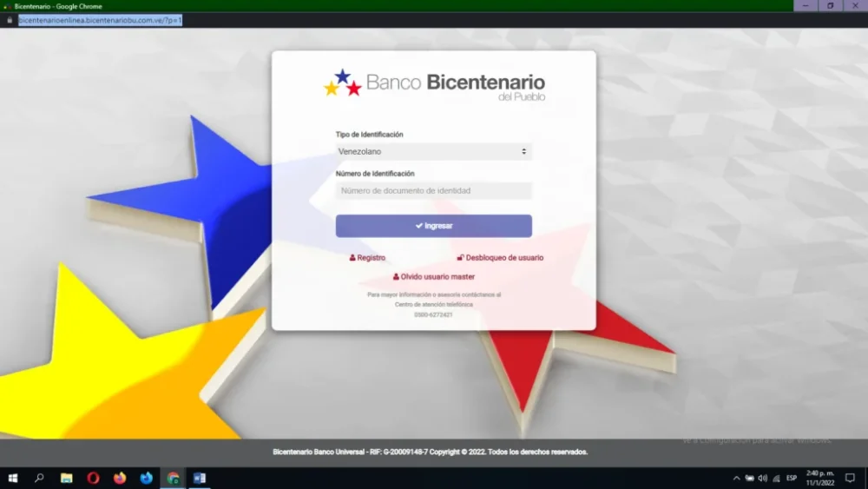Show hidden system tray icons
The width and height of the screenshot is (868, 489).
(736, 478)
